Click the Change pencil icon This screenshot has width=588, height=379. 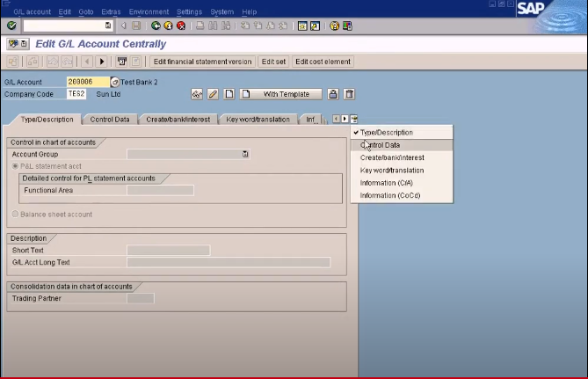coord(213,94)
